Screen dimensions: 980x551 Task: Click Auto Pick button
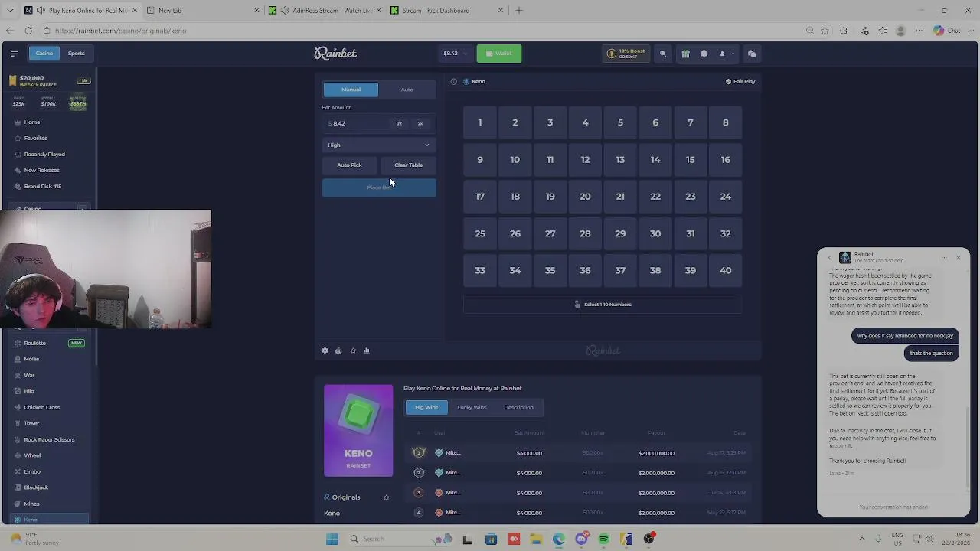pos(349,165)
